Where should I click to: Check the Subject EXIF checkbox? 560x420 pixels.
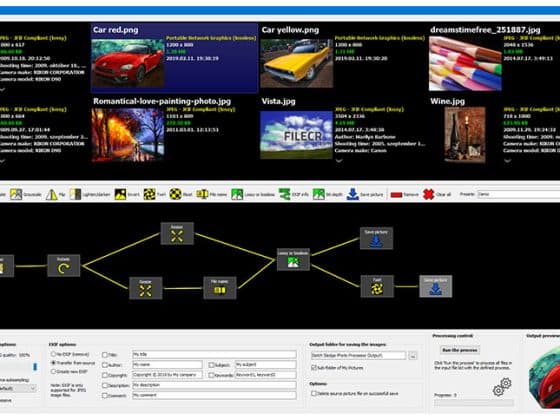211,365
